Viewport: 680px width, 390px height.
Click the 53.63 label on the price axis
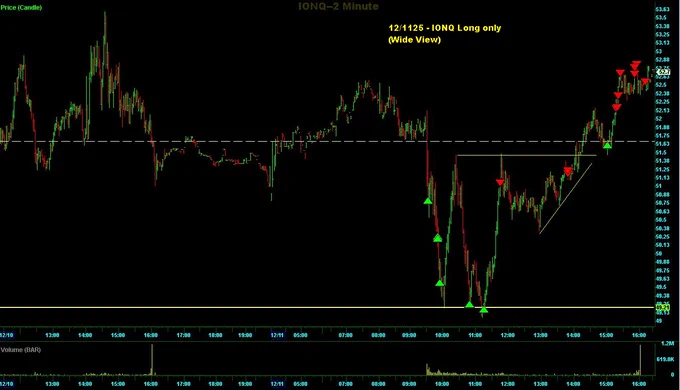pos(662,9)
